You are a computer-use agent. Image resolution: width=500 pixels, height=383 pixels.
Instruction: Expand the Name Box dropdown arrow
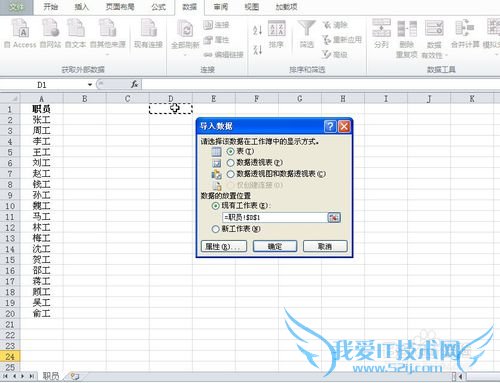coord(90,85)
